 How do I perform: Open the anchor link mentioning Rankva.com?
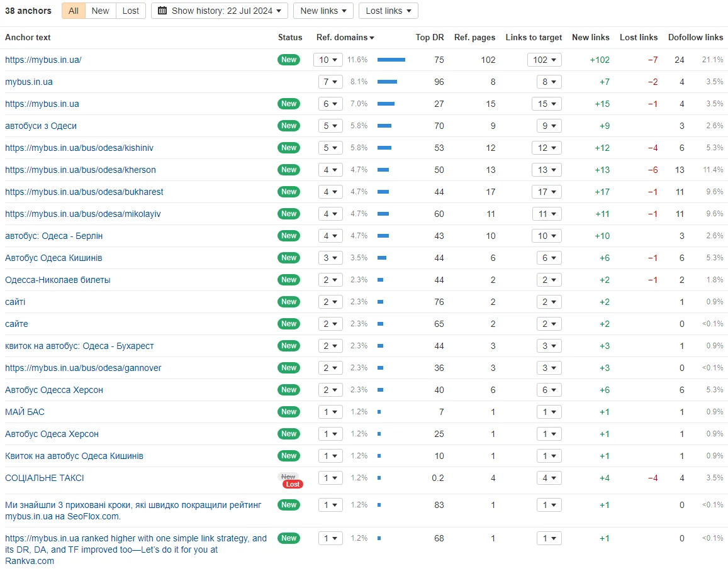(x=135, y=550)
